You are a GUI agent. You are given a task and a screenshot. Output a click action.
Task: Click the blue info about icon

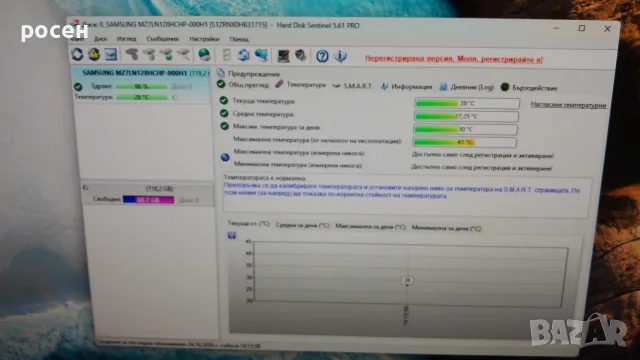pos(340,56)
